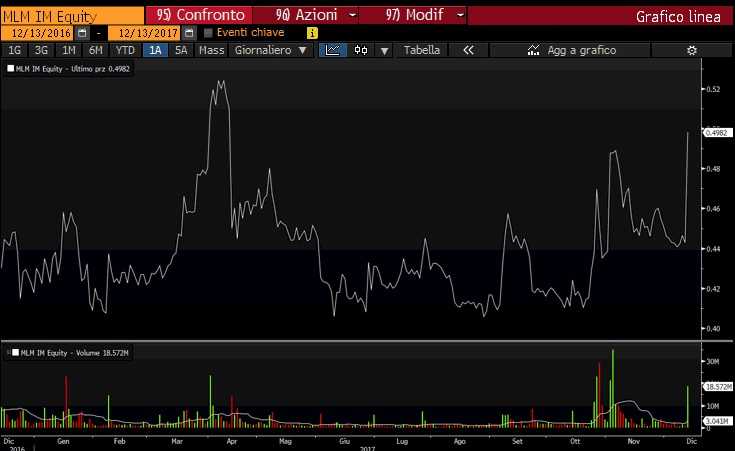
Task: Select the 5A time range
Action: point(181,50)
